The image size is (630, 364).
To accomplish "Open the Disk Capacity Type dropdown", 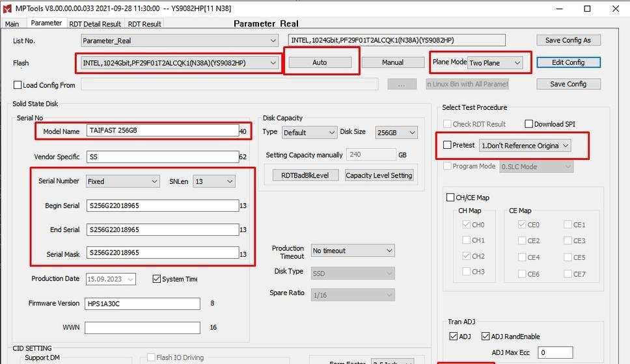I will (x=309, y=133).
